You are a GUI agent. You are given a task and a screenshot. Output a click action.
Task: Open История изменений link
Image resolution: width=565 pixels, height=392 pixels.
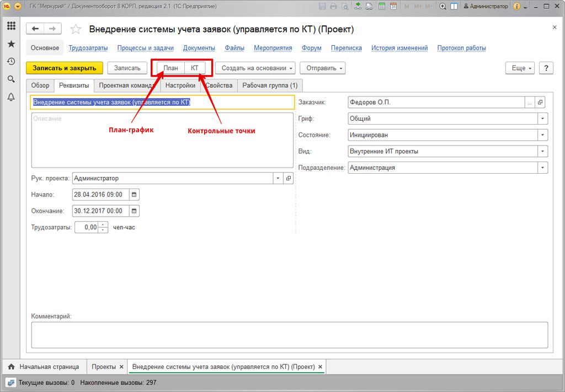coord(399,48)
